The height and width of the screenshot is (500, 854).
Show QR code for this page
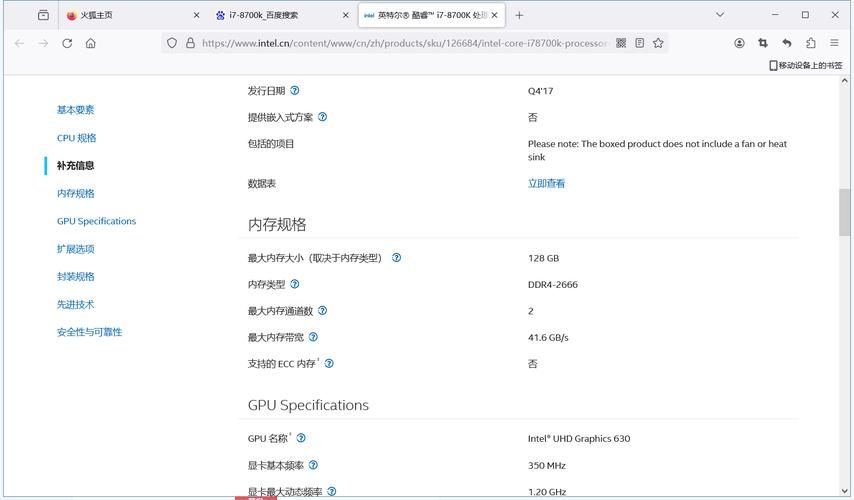[621, 43]
